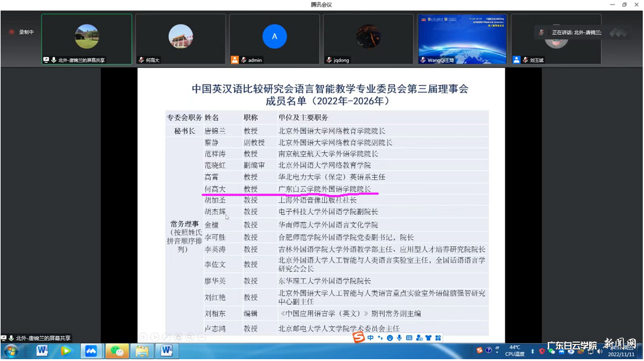Open the Sogou soft keyboard icon
This screenshot has width=644, height=361.
[409, 337]
